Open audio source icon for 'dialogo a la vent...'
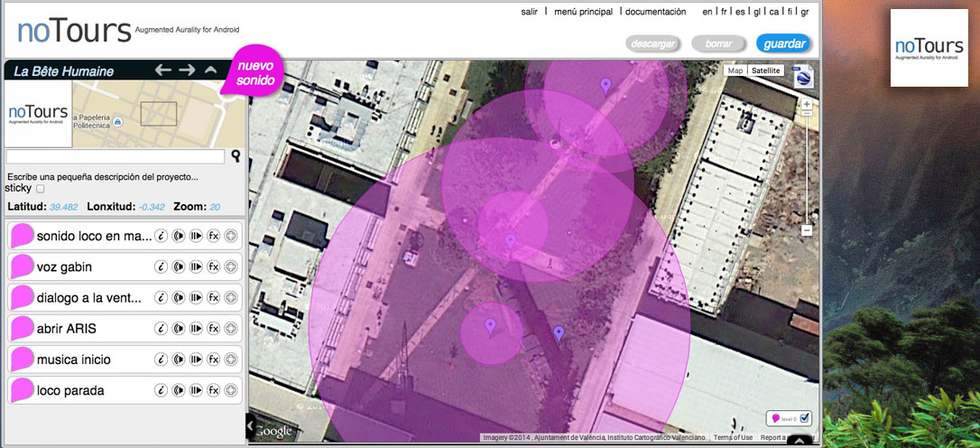 [x=179, y=298]
